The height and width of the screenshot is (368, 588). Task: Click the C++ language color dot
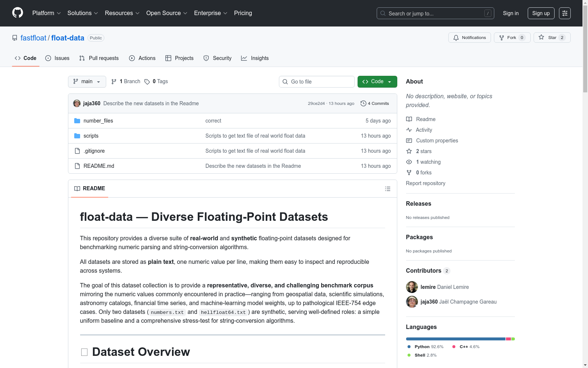454,347
